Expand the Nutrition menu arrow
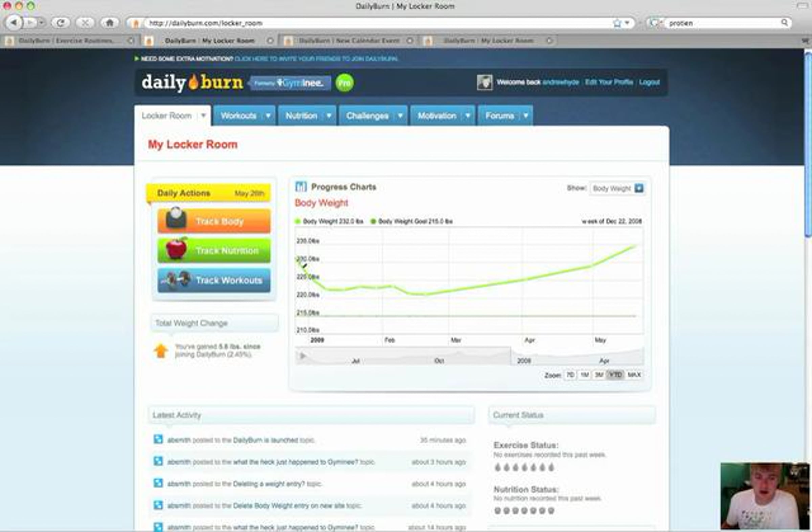 329,116
